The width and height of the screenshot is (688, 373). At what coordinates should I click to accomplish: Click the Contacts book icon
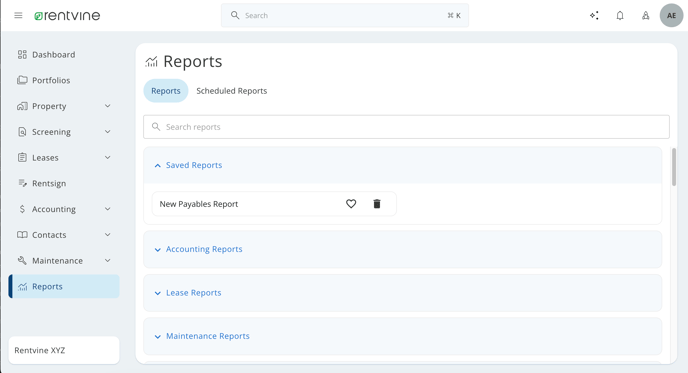pyautogui.click(x=22, y=235)
